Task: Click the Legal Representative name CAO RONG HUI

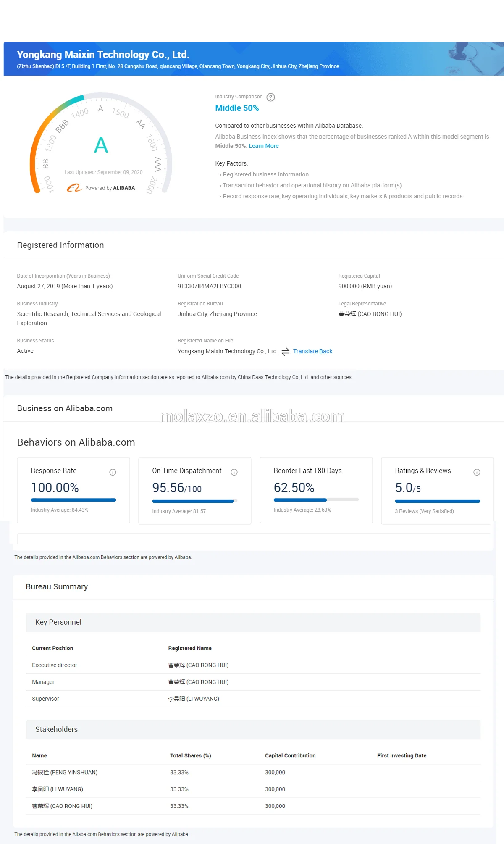Action: pyautogui.click(x=370, y=314)
